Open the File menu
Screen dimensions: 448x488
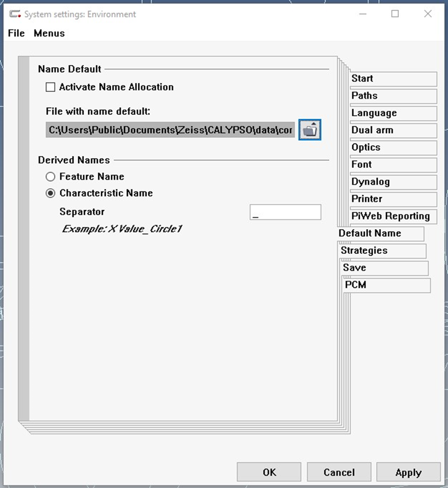[16, 33]
